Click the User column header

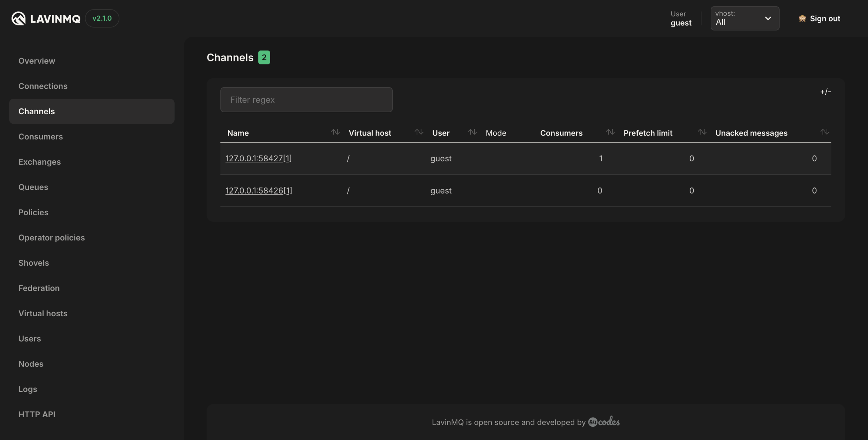coord(441,133)
